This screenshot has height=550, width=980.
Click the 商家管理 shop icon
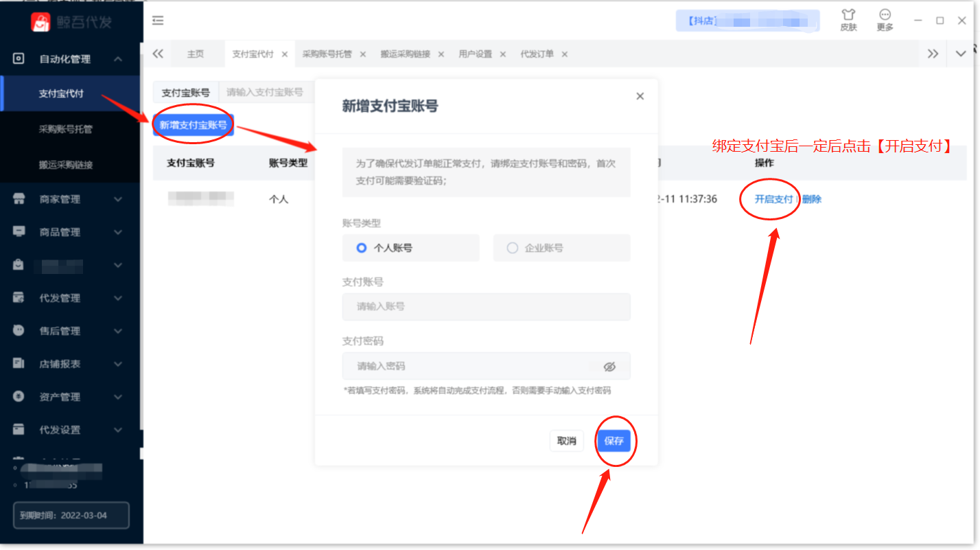[19, 199]
